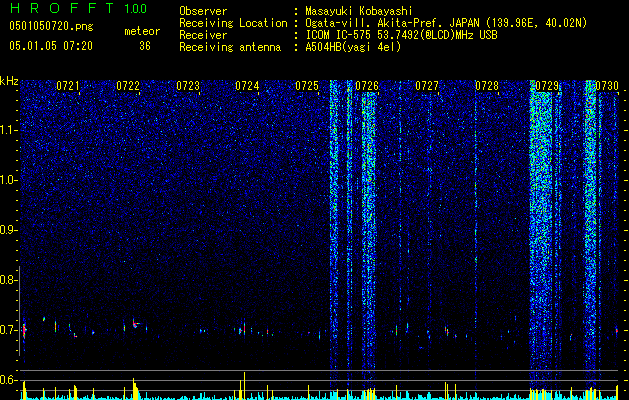Click the version number 1.0.0

pyautogui.click(x=135, y=8)
